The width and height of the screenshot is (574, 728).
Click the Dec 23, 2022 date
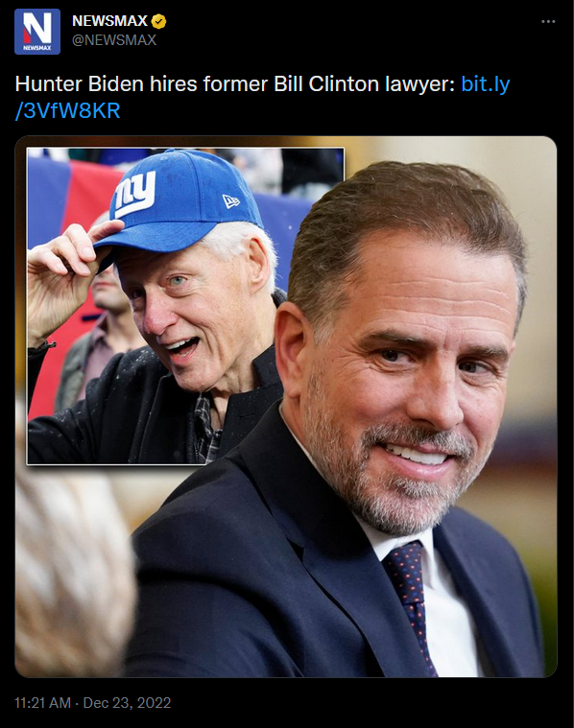point(127,702)
